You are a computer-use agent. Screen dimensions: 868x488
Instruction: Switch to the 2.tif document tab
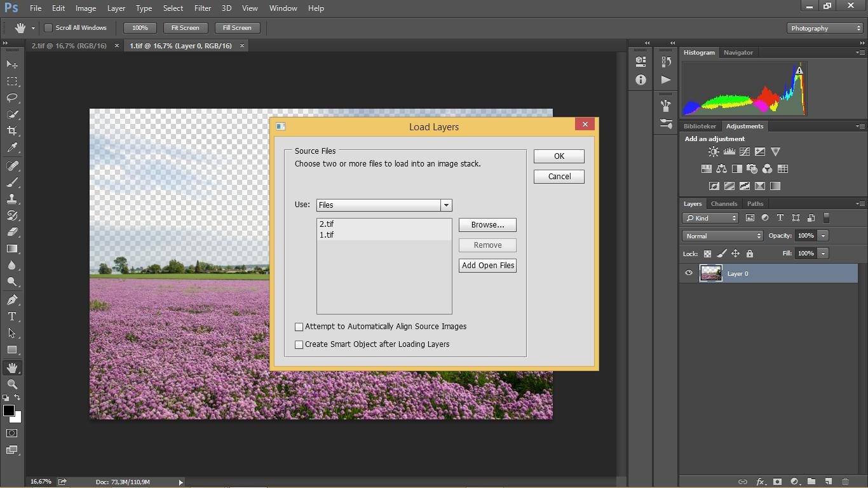[69, 46]
